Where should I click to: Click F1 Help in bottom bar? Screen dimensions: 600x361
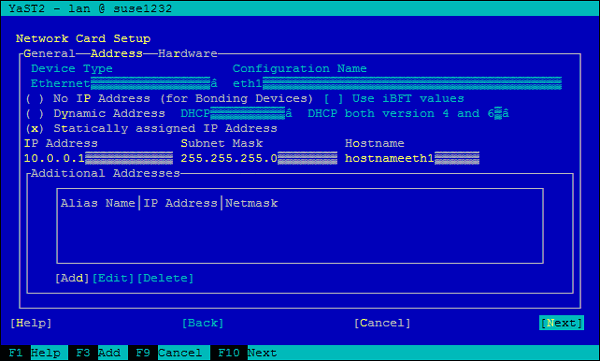click(34, 353)
